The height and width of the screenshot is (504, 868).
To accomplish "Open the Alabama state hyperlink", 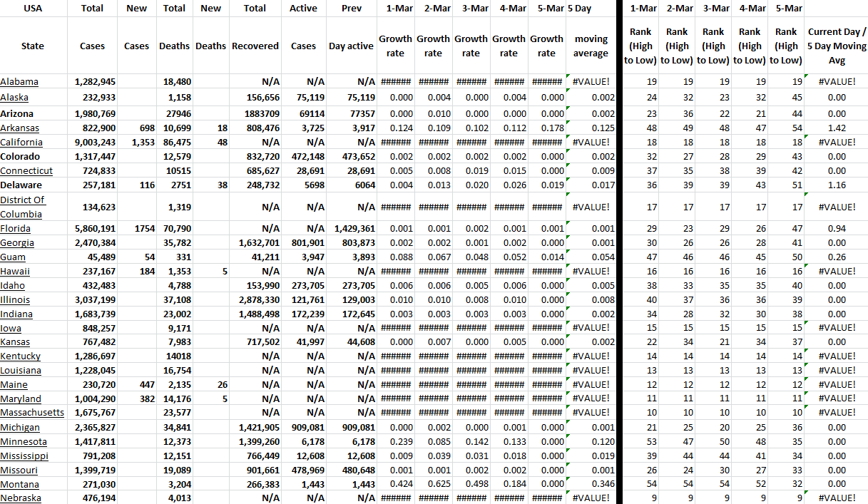I will click(19, 82).
